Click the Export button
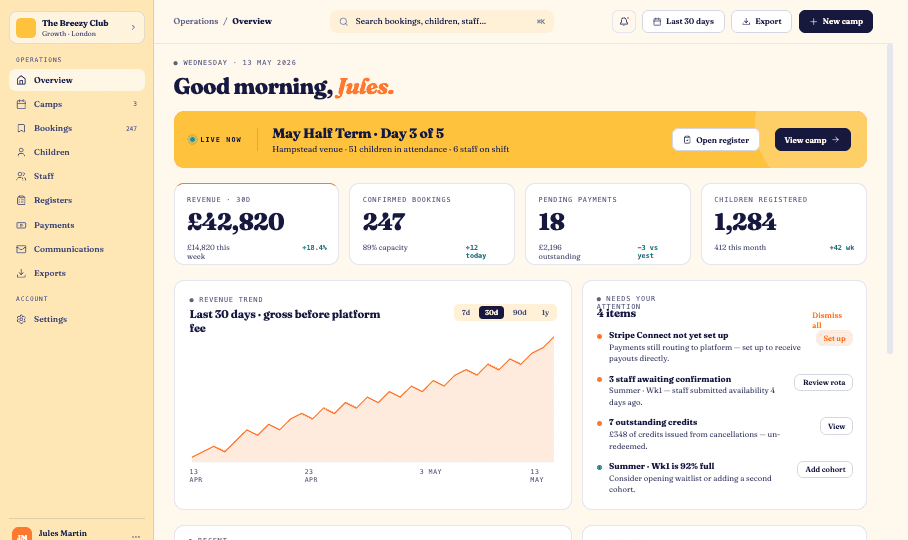Viewport: 908px width, 540px height. tap(761, 21)
